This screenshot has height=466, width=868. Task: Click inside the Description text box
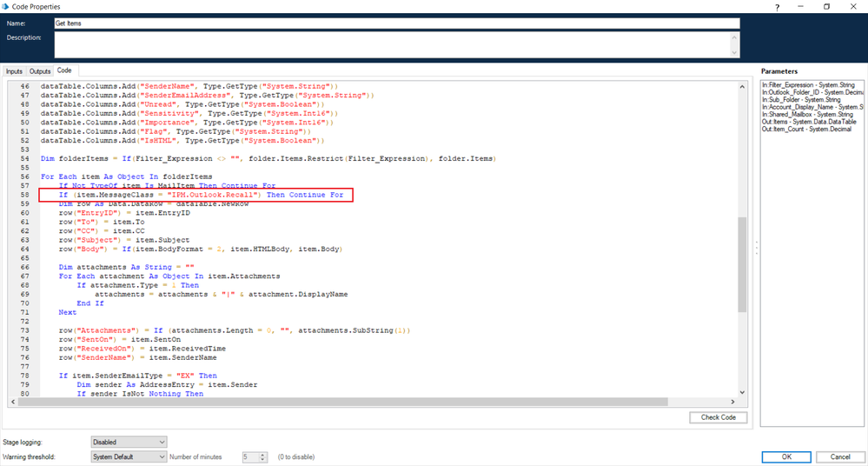click(396, 45)
